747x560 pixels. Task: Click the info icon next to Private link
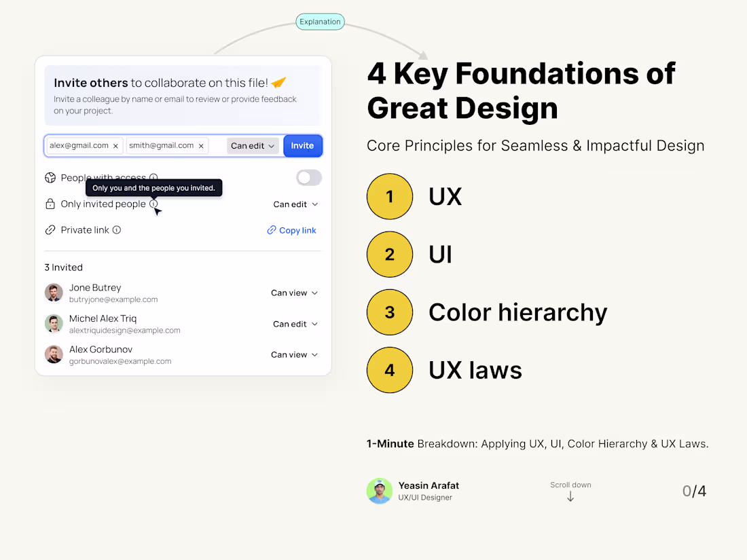(x=116, y=229)
